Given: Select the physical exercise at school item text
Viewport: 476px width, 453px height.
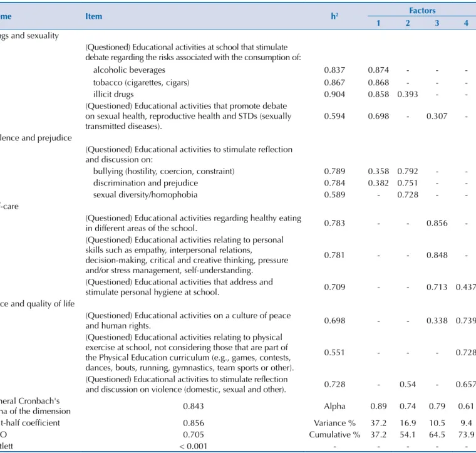Looking at the screenshot, I should (189, 353).
